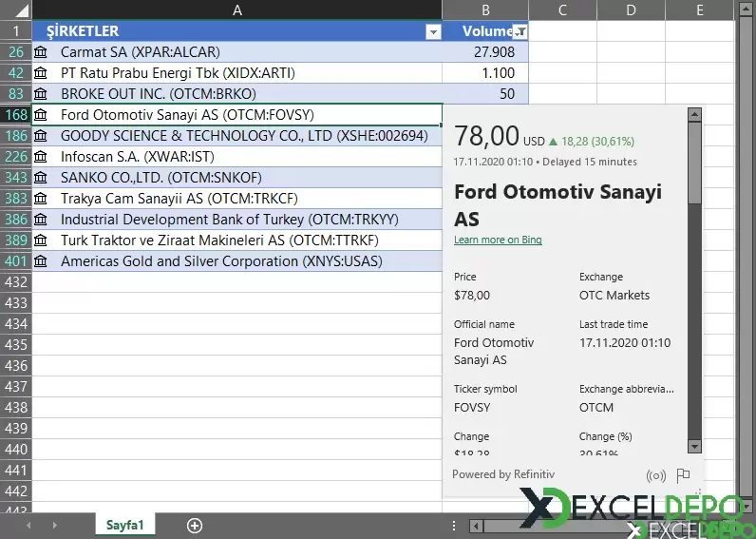This screenshot has height=539, width=756.
Task: Select the volume cell showing 27.908
Action: click(x=485, y=51)
